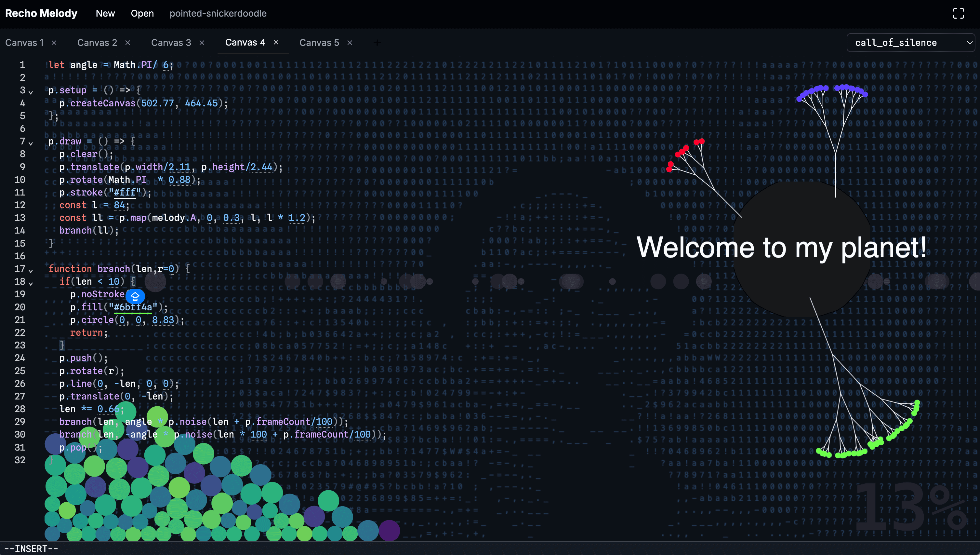
Task: Close the Canvas 1 tab
Action: (54, 43)
